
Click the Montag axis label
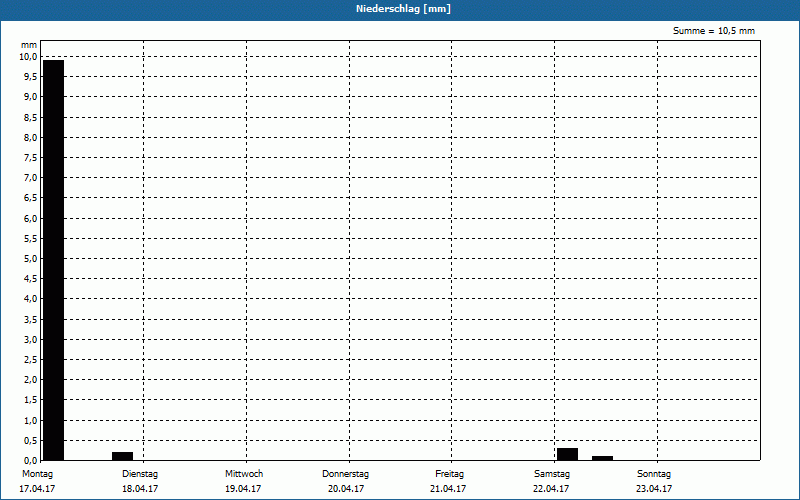pyautogui.click(x=37, y=474)
